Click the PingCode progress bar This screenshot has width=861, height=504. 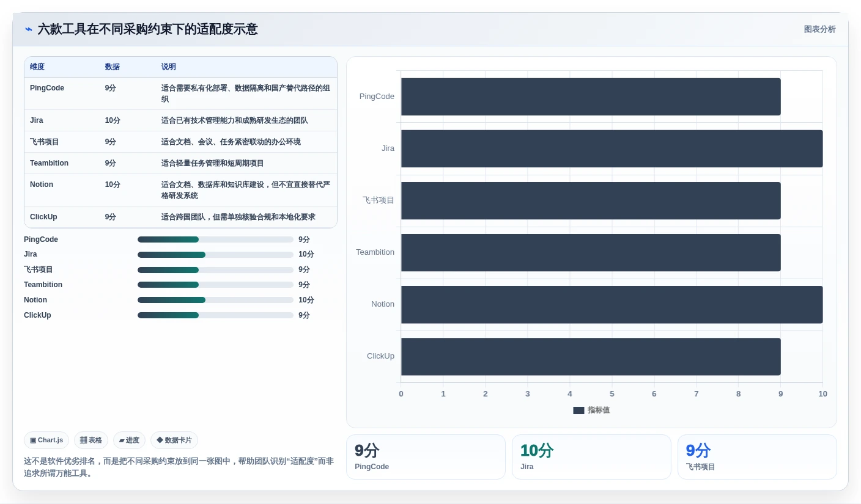[x=215, y=239]
